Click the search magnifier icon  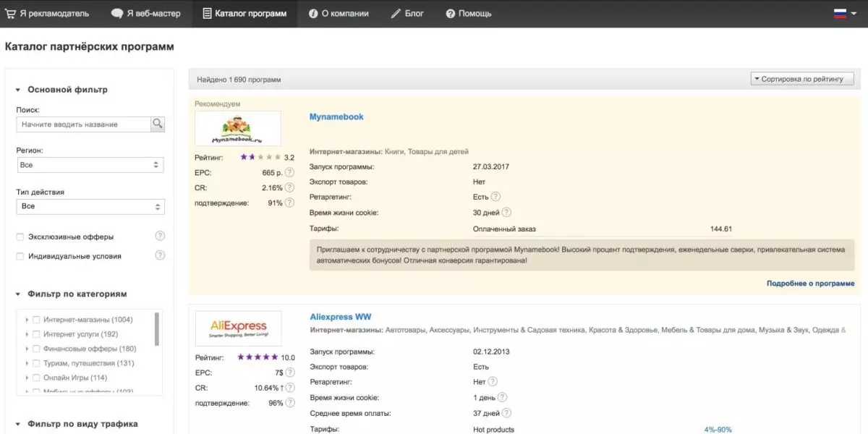coord(157,124)
